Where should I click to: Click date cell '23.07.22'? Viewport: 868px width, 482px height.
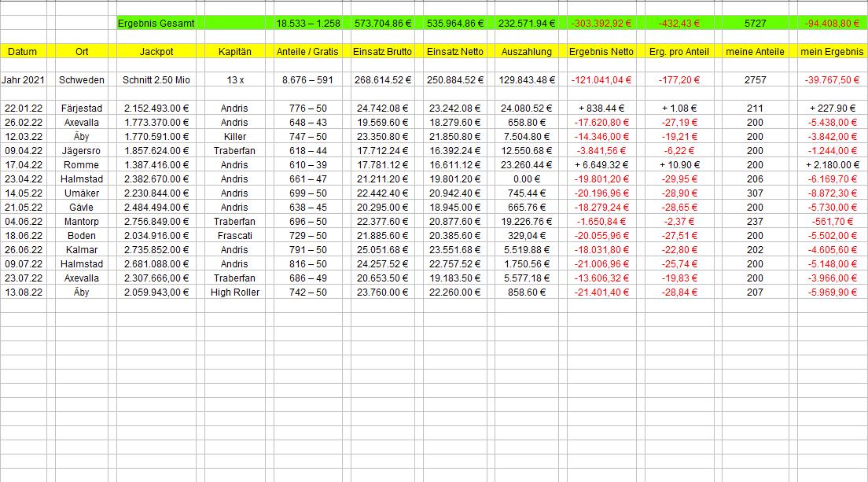click(24, 278)
